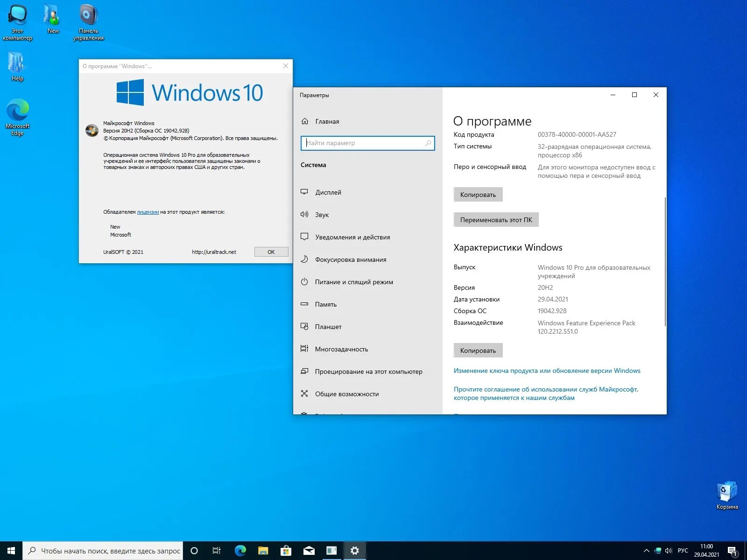The image size is (747, 560).
Task: Click the Сборка ОС value 19042.928 in Settings
Action: (x=552, y=311)
